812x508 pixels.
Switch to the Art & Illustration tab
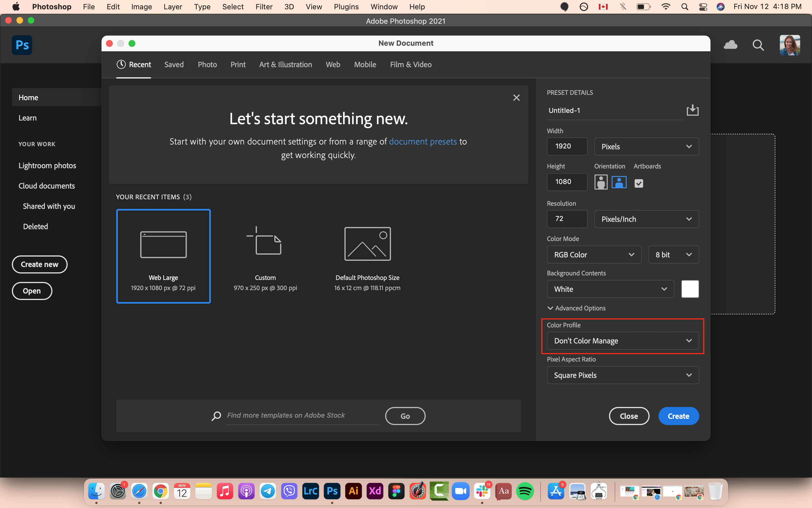point(286,65)
